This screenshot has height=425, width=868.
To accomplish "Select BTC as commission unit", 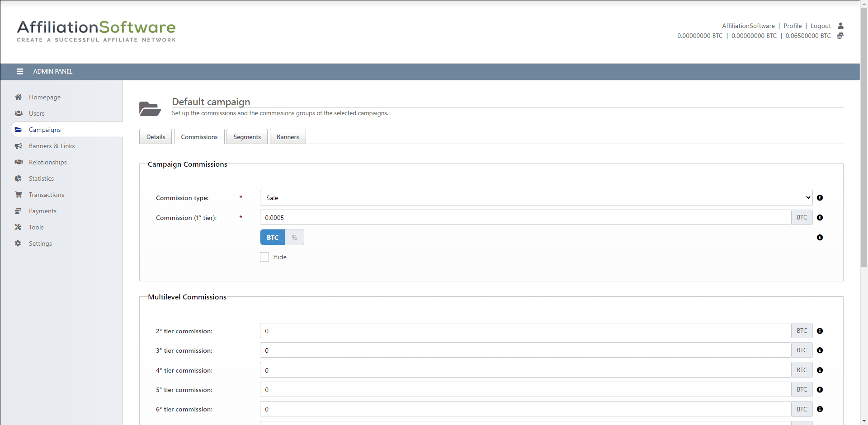I will click(272, 238).
